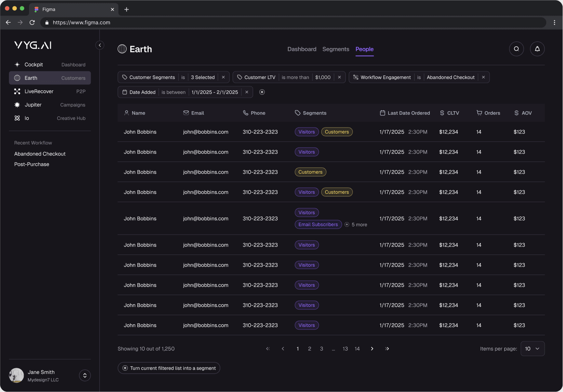
Task: Switch to the Segments tab
Action: [336, 49]
